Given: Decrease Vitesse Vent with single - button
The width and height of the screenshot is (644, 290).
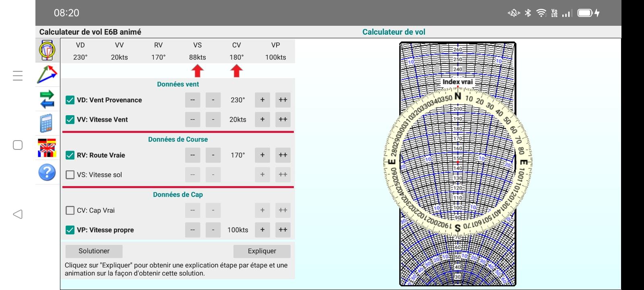Looking at the screenshot, I should (213, 120).
